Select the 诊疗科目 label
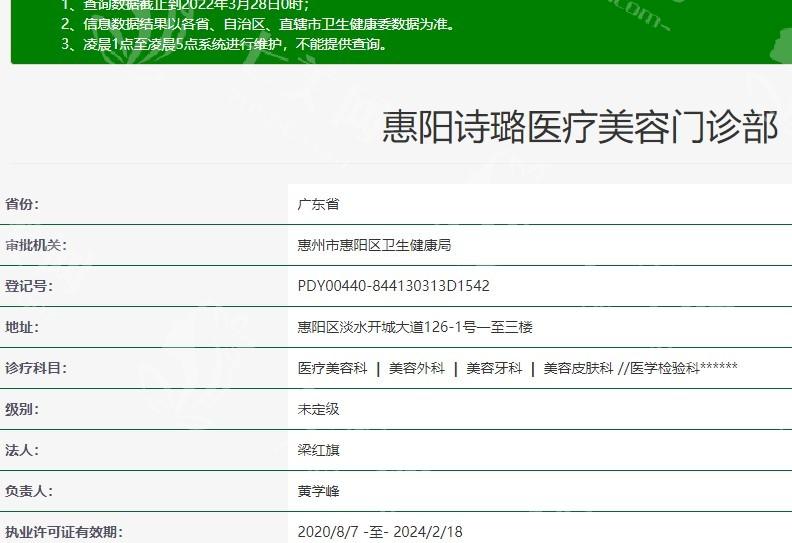Screen dimensions: 792x543 click(36, 368)
